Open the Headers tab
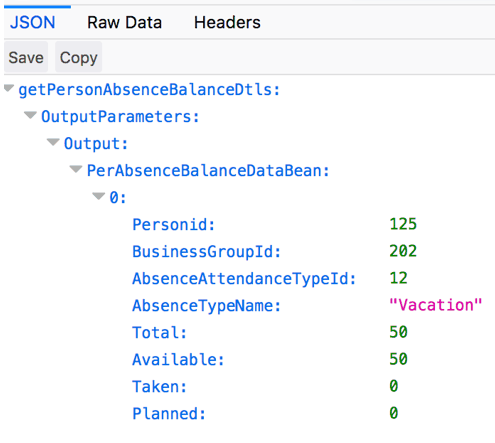 [x=227, y=23]
